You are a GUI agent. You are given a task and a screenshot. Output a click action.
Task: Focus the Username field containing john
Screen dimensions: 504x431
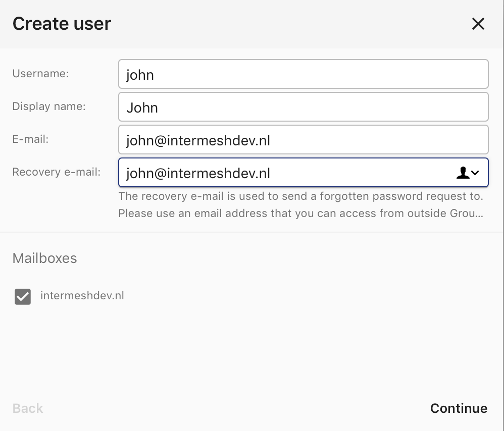(x=303, y=74)
